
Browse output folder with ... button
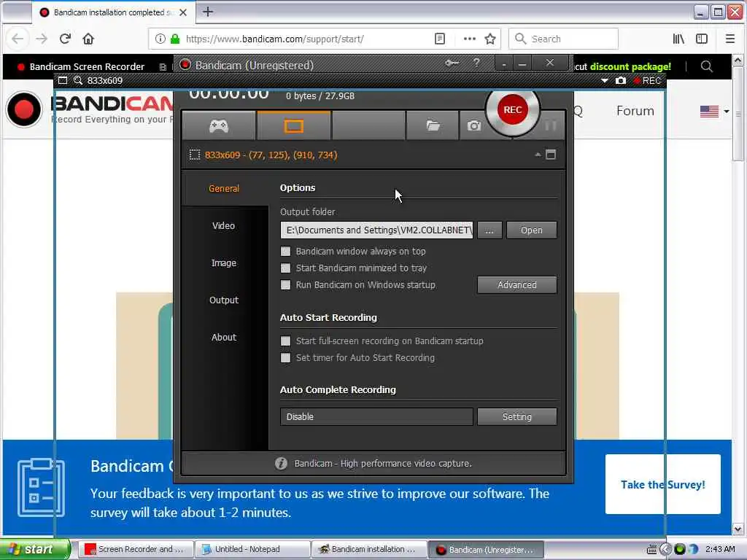[x=489, y=230]
